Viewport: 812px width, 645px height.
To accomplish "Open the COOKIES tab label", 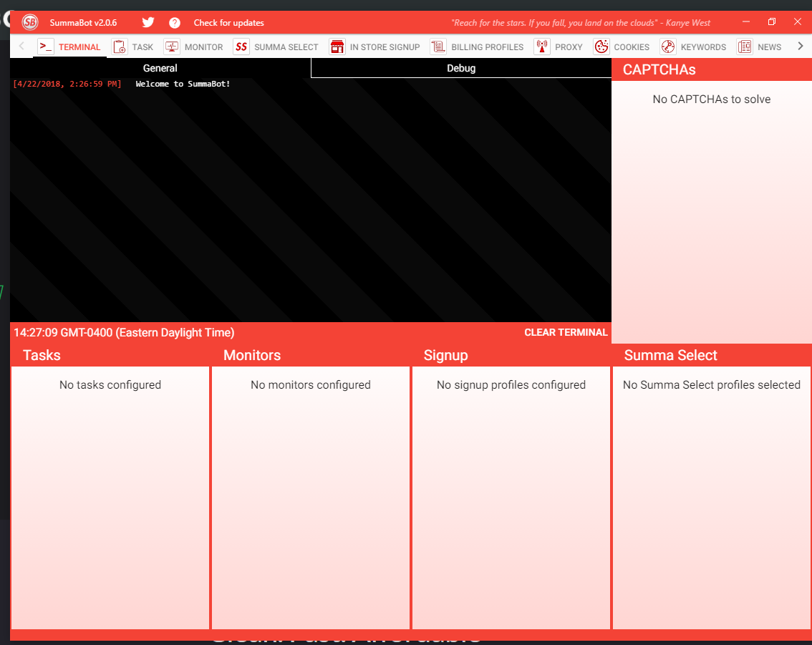I will click(x=632, y=47).
